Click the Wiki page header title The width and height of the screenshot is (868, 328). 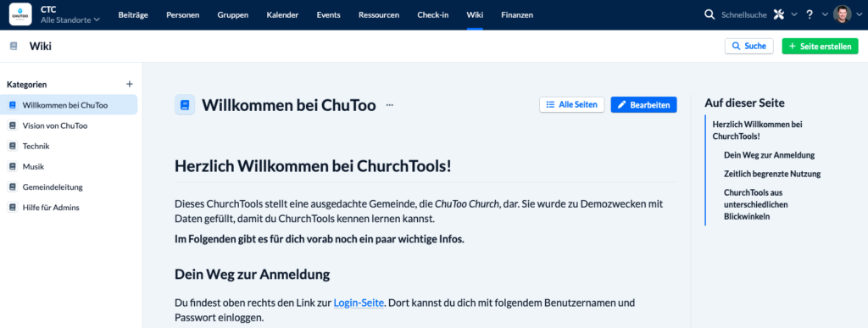coord(41,47)
